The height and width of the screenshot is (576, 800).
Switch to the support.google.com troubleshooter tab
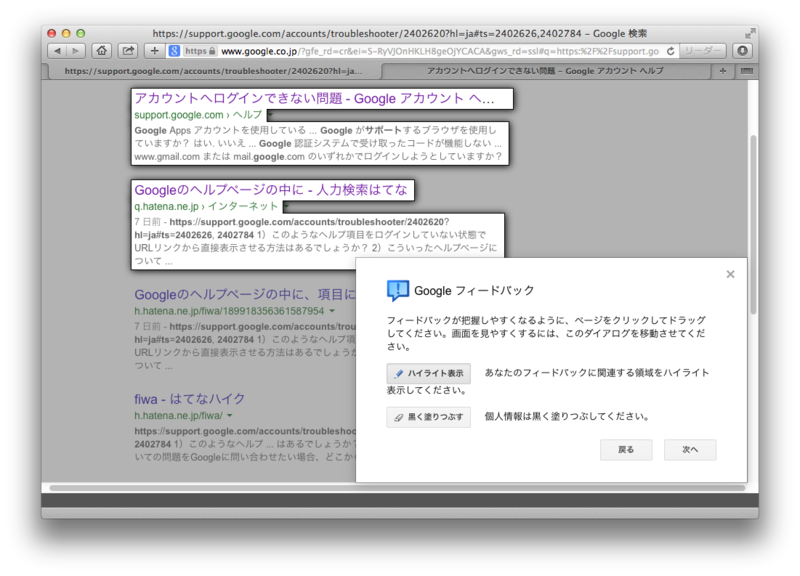(214, 71)
